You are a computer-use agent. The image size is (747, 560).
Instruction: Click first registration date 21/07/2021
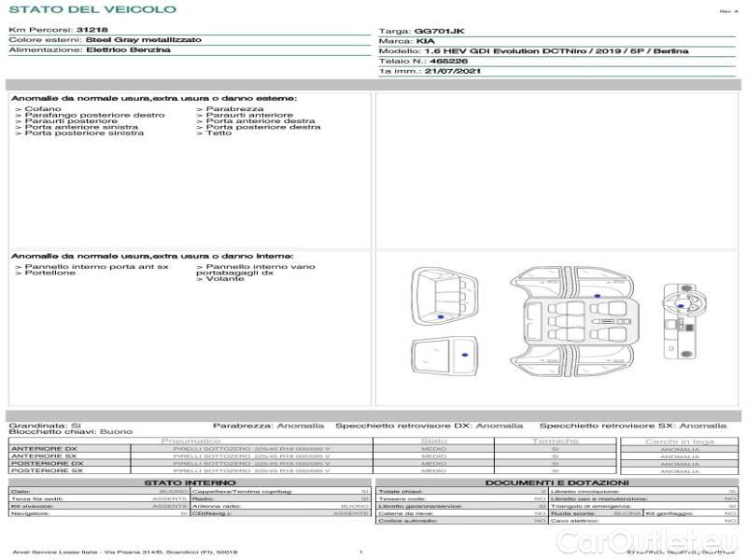[x=453, y=71]
